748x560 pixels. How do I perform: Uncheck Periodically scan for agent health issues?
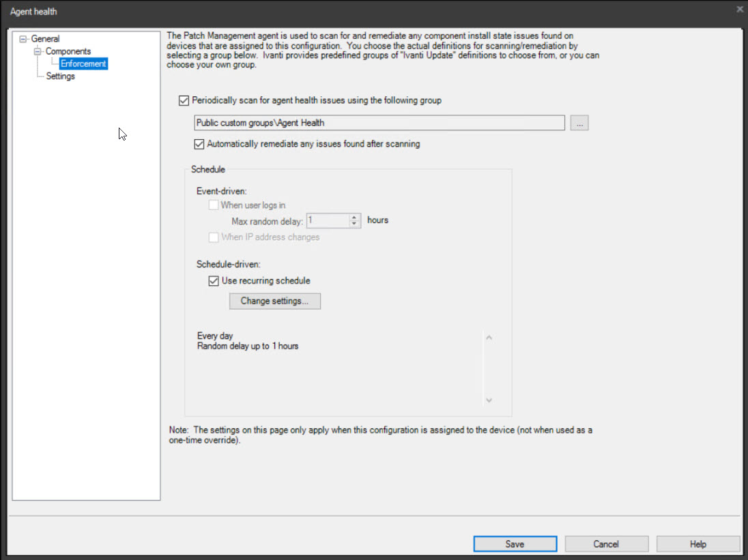pyautogui.click(x=183, y=101)
